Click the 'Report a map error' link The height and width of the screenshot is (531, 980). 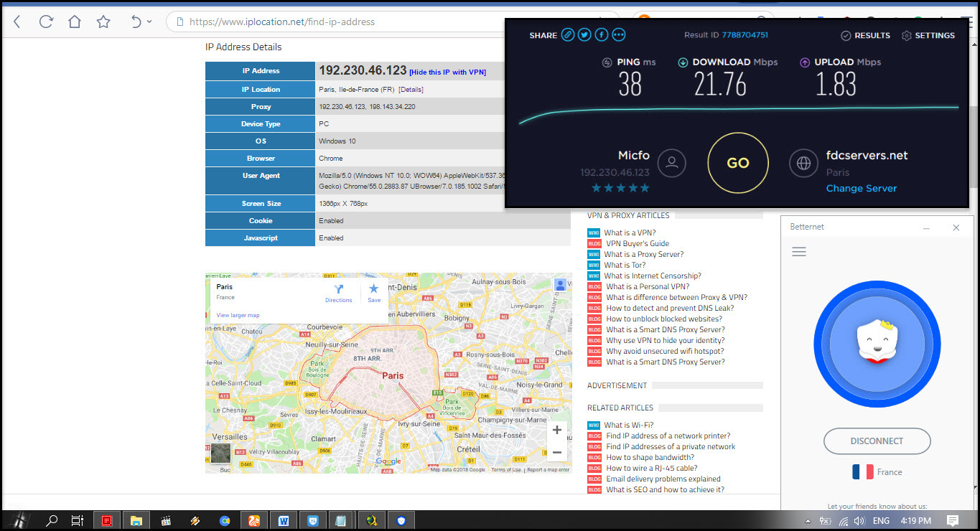[549, 470]
